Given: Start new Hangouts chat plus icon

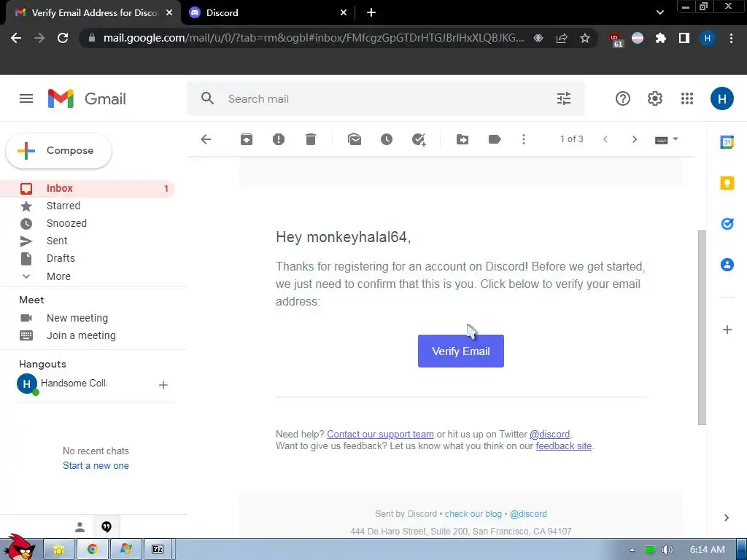Looking at the screenshot, I should (163, 385).
